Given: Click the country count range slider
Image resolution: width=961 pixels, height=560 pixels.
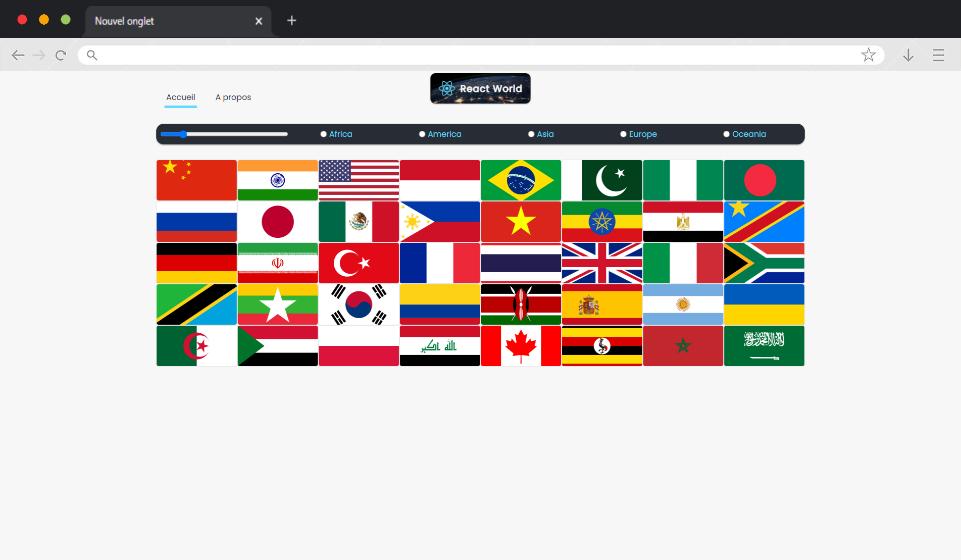Looking at the screenshot, I should [x=224, y=134].
